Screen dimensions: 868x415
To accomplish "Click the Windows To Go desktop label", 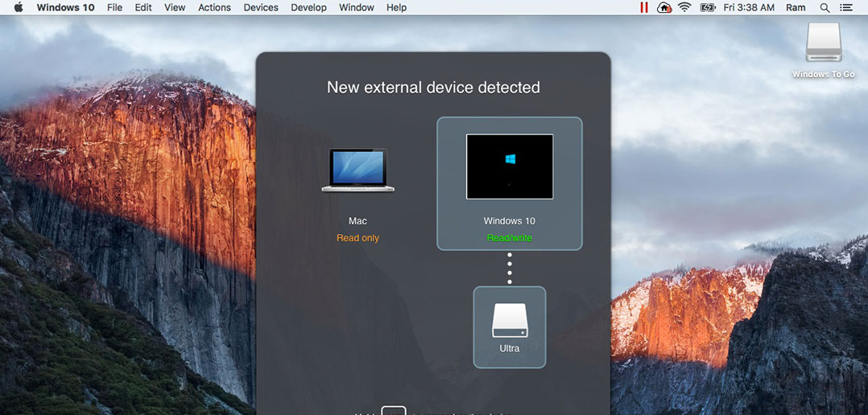I will 824,74.
